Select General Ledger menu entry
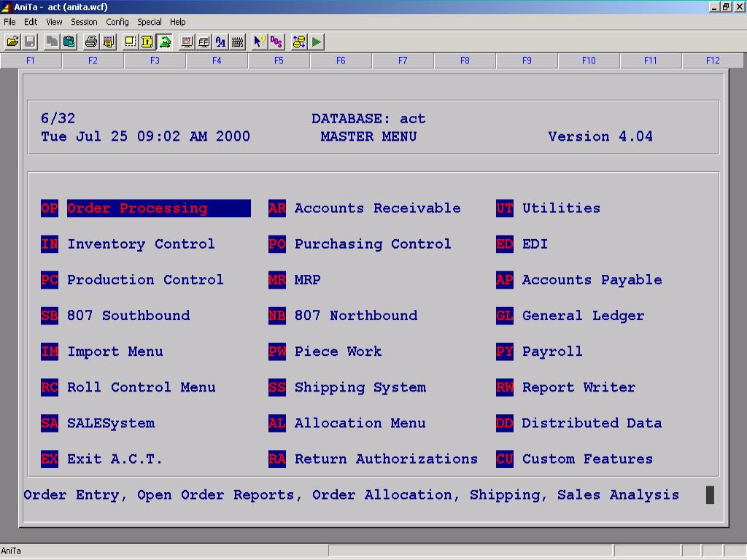This screenshot has height=560, width=747. (x=570, y=316)
